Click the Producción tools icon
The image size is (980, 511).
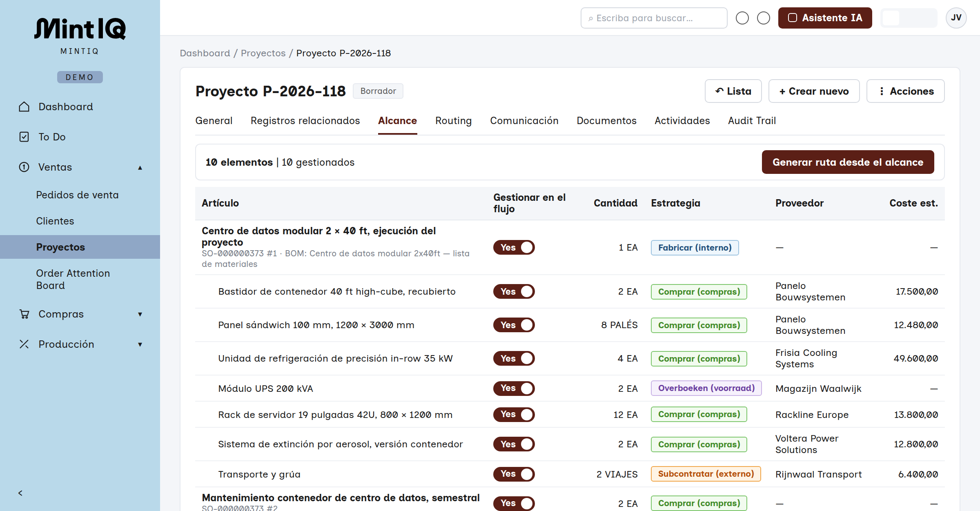pyautogui.click(x=24, y=344)
